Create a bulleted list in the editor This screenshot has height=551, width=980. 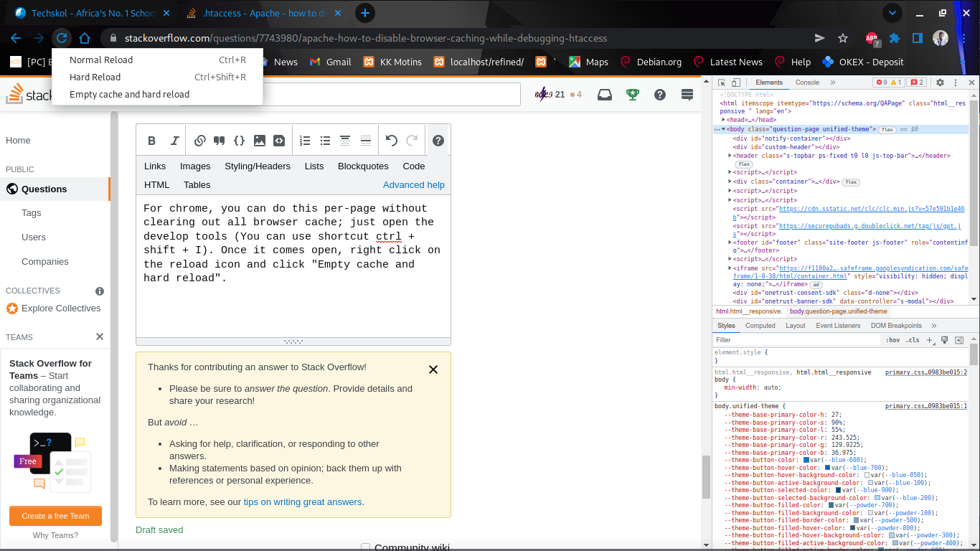pos(325,141)
